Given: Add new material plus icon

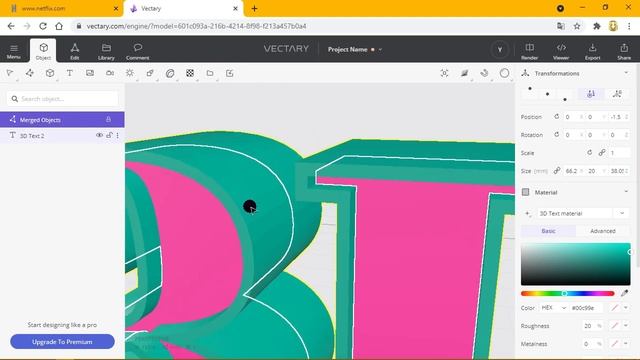Looking at the screenshot, I should point(527,213).
